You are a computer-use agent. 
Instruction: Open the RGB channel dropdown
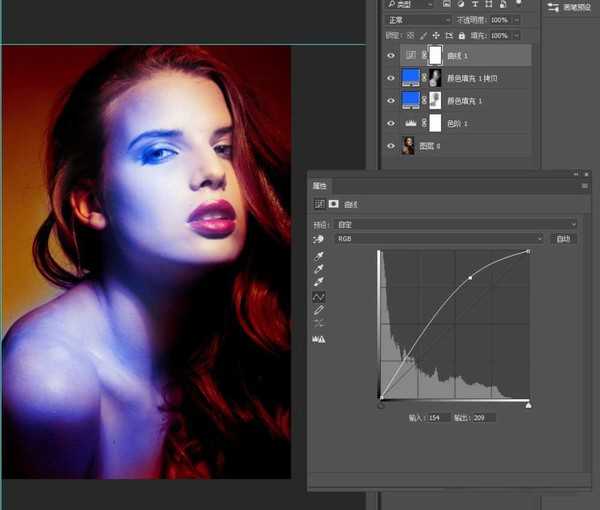click(440, 240)
